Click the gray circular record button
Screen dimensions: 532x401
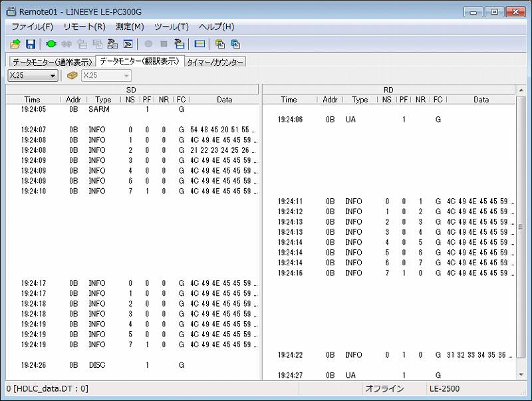pos(148,44)
